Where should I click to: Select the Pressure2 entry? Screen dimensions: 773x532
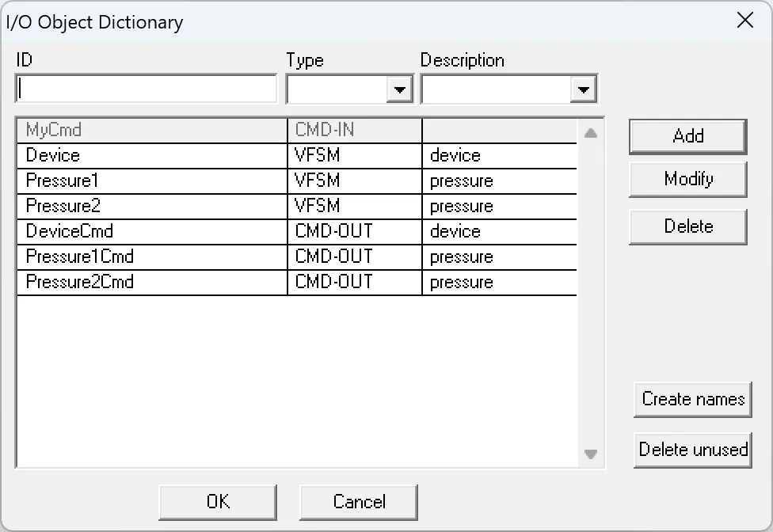150,206
